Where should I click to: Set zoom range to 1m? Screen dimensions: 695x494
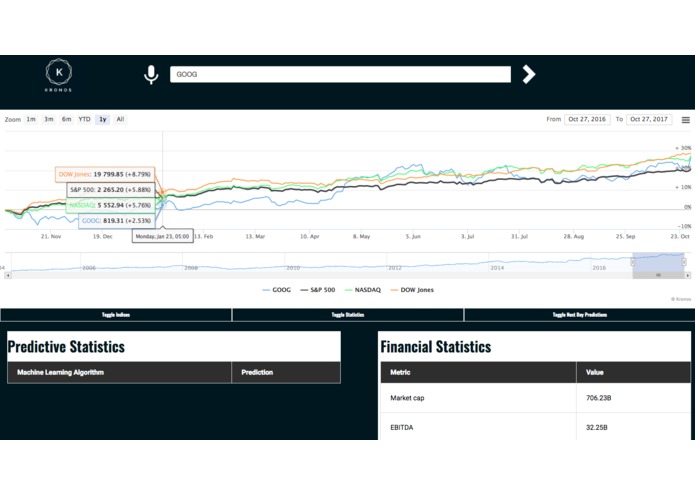coord(31,119)
